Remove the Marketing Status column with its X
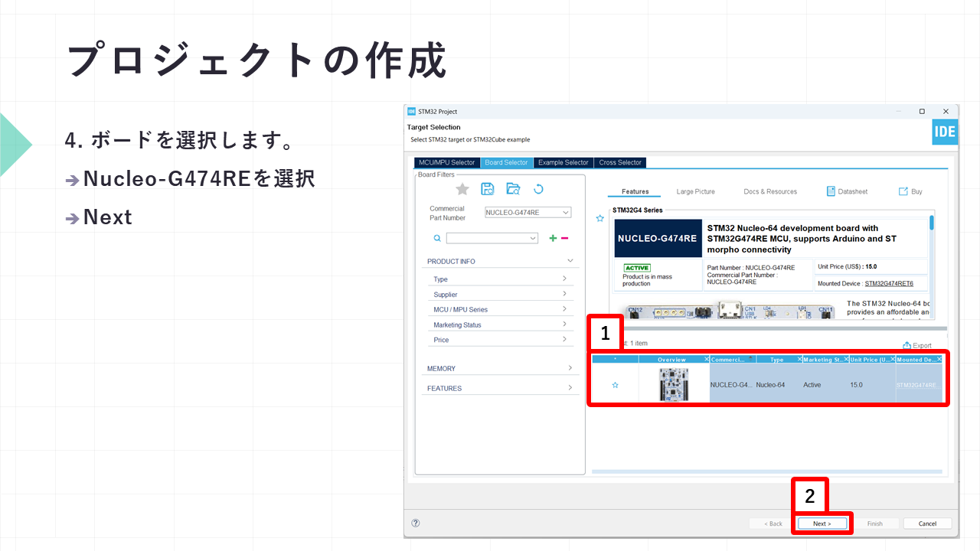 (846, 359)
